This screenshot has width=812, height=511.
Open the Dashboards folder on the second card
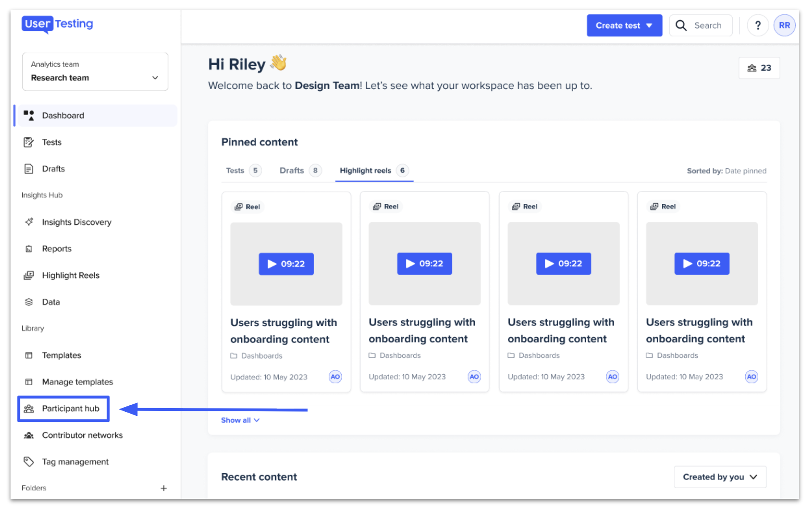click(x=395, y=356)
